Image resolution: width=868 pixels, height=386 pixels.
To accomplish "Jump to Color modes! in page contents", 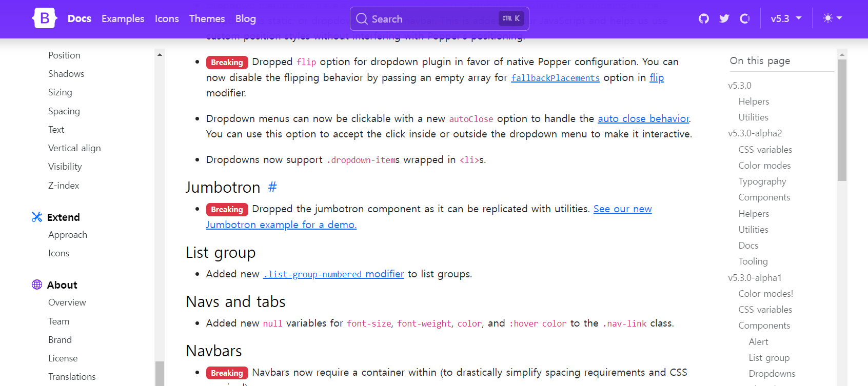I will [765, 294].
